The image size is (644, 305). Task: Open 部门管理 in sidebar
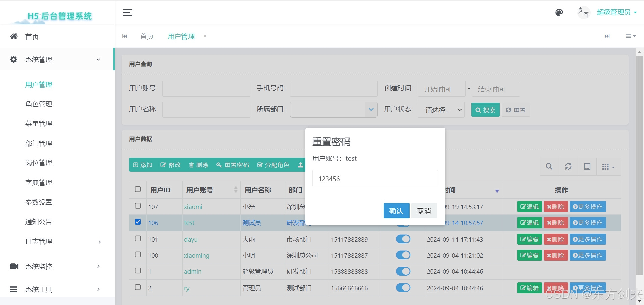click(39, 143)
